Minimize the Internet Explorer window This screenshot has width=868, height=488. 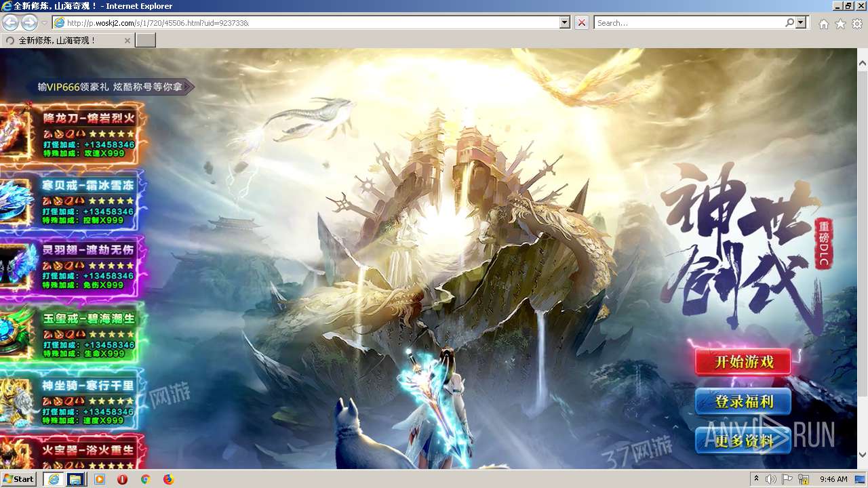tap(838, 5)
